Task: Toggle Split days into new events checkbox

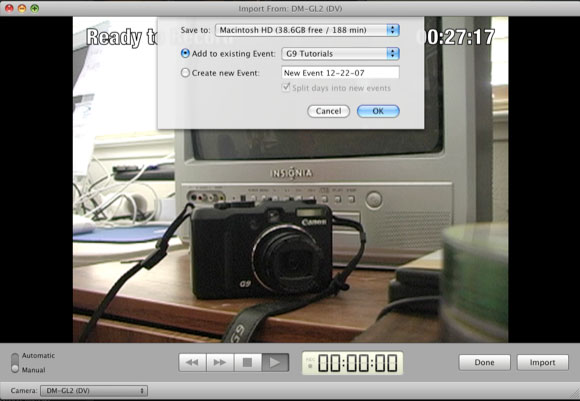Action: [x=286, y=88]
